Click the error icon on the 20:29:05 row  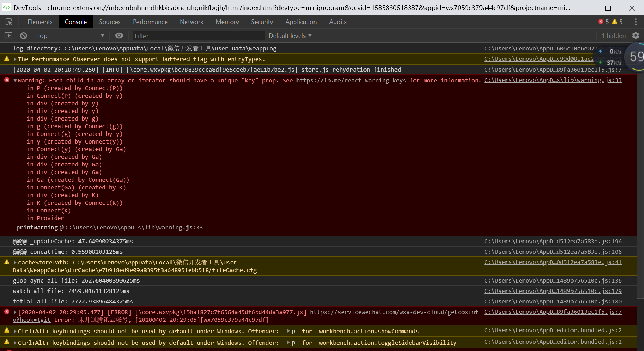[x=7, y=312]
